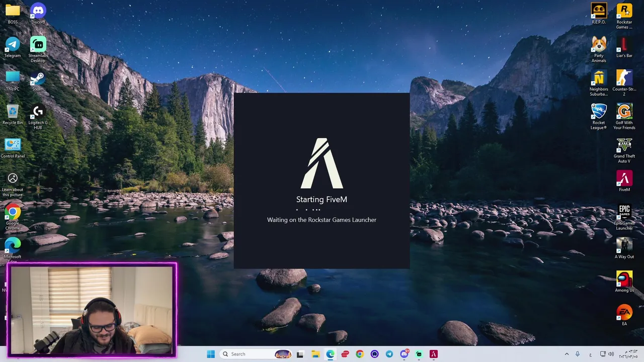Open the Recycle Bin

click(x=13, y=114)
